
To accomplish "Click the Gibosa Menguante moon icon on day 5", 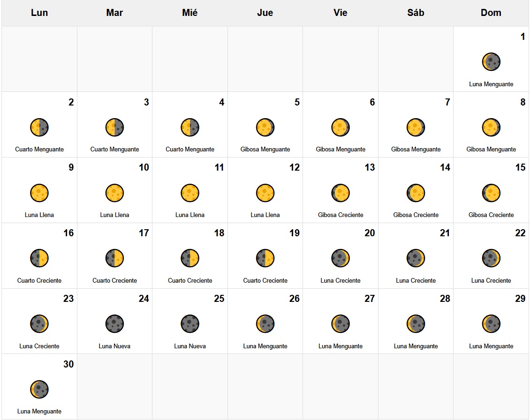I will [265, 127].
